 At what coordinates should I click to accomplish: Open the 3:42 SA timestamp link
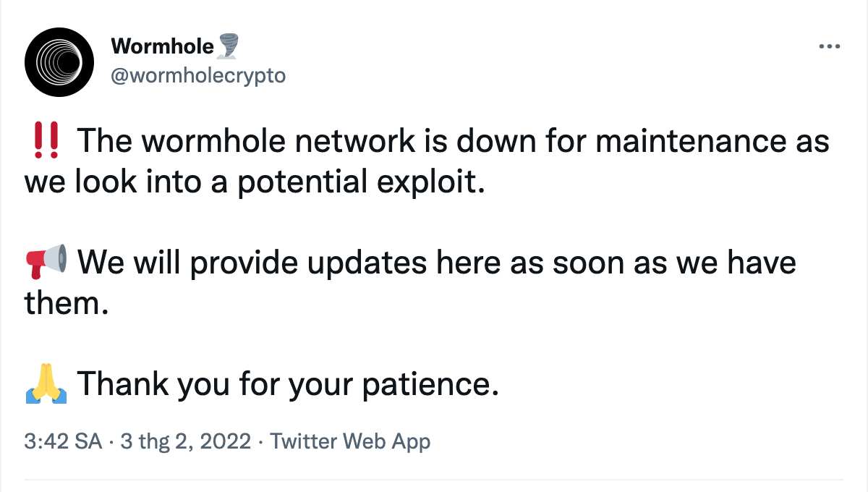click(x=63, y=441)
